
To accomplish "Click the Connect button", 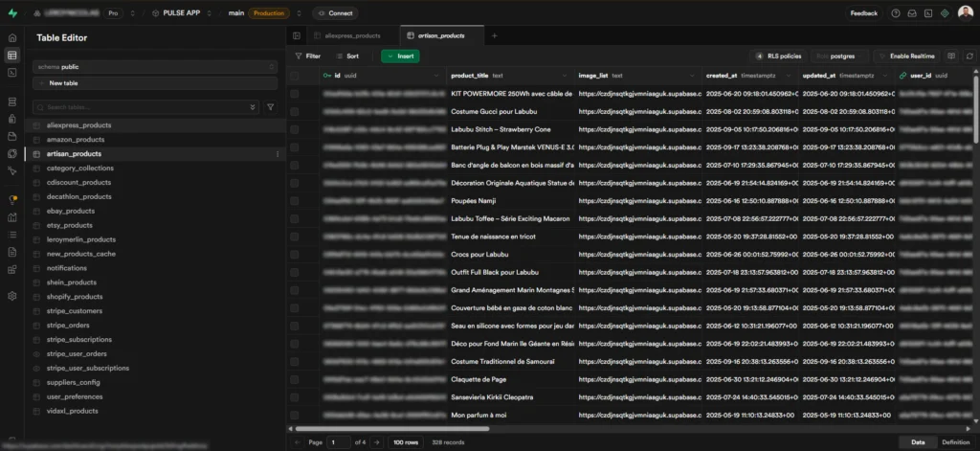I will point(335,13).
